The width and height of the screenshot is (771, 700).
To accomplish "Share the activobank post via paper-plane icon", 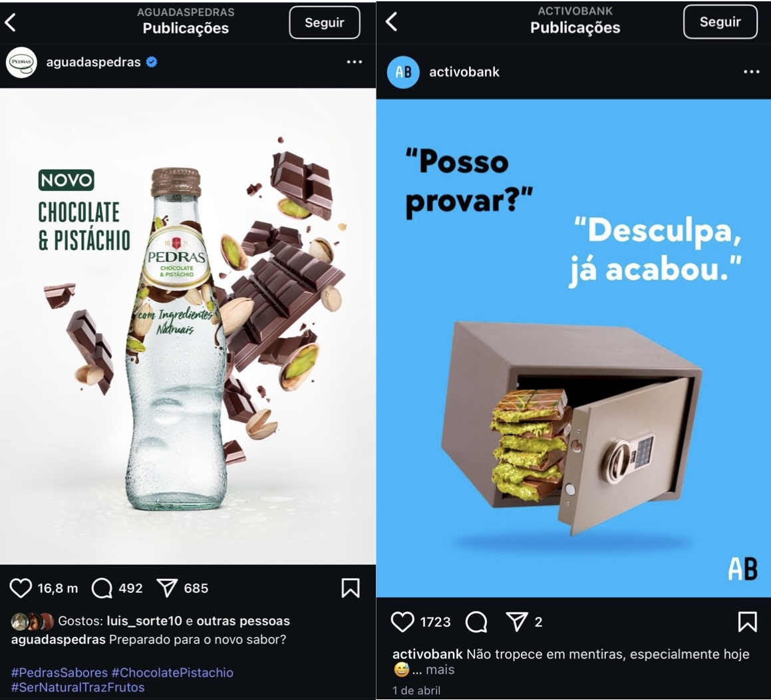I will (517, 621).
